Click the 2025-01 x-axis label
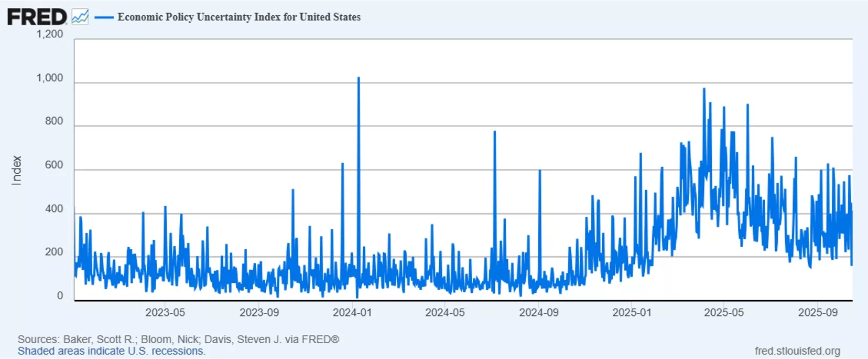 [632, 312]
